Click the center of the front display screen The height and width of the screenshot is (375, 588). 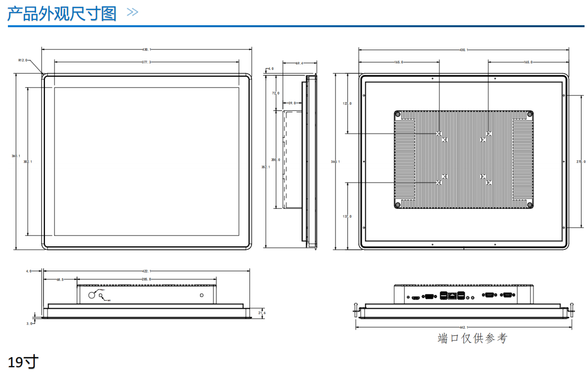146,161
